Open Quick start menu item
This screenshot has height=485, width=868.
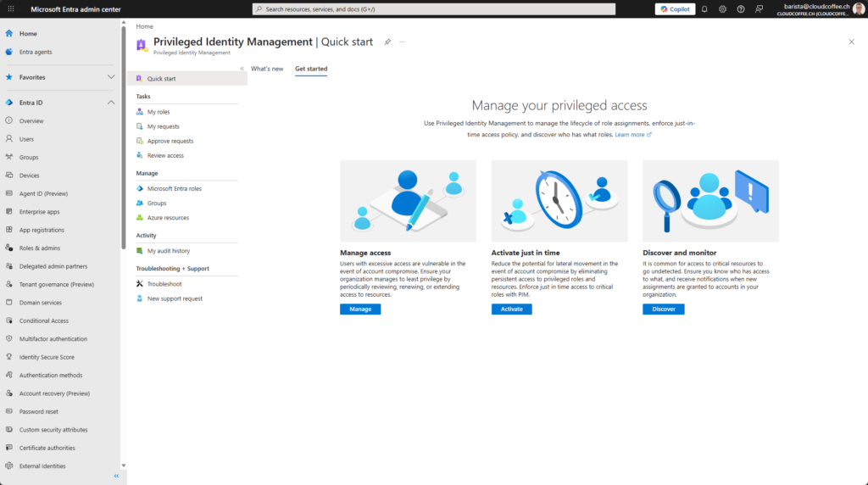tap(187, 79)
